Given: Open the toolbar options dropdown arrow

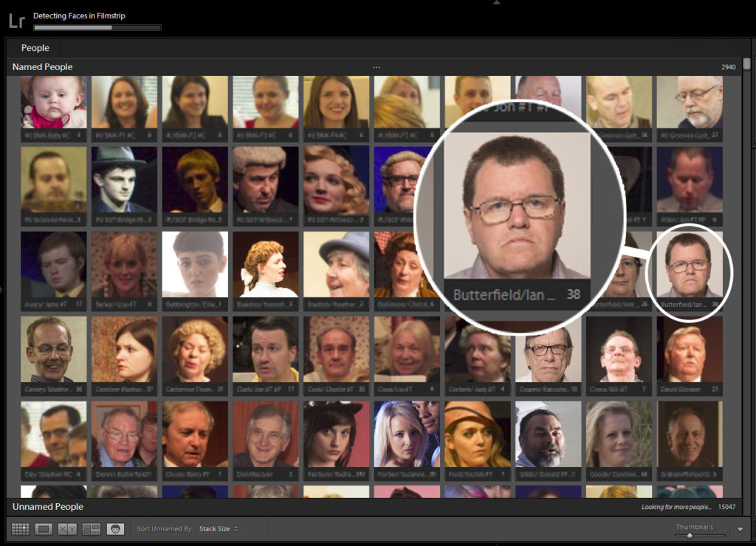Looking at the screenshot, I should click(x=740, y=529).
